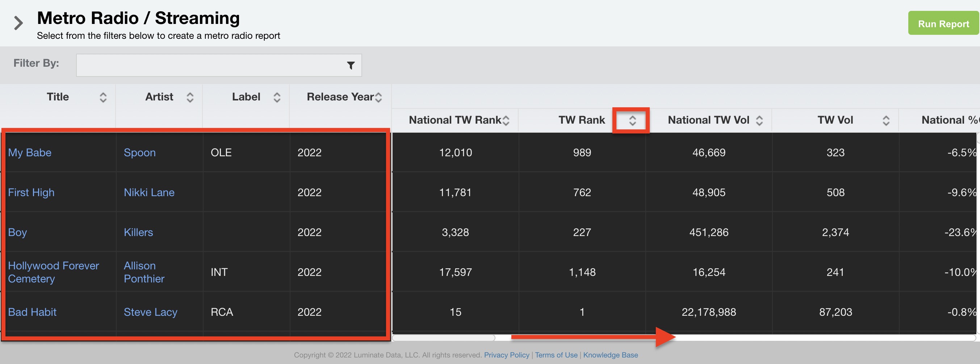The height and width of the screenshot is (364, 980).
Task: Click the TW Rank header text
Action: coord(581,120)
